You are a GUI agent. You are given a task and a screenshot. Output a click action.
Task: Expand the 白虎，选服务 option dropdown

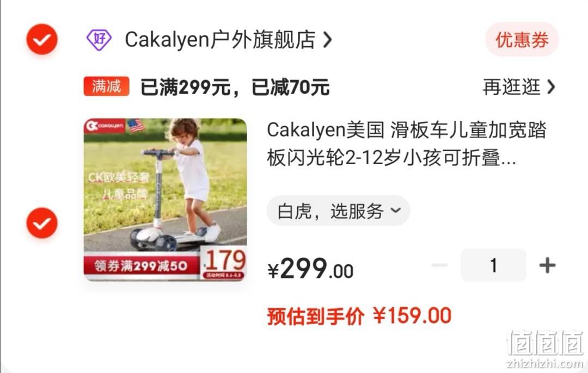click(x=338, y=211)
